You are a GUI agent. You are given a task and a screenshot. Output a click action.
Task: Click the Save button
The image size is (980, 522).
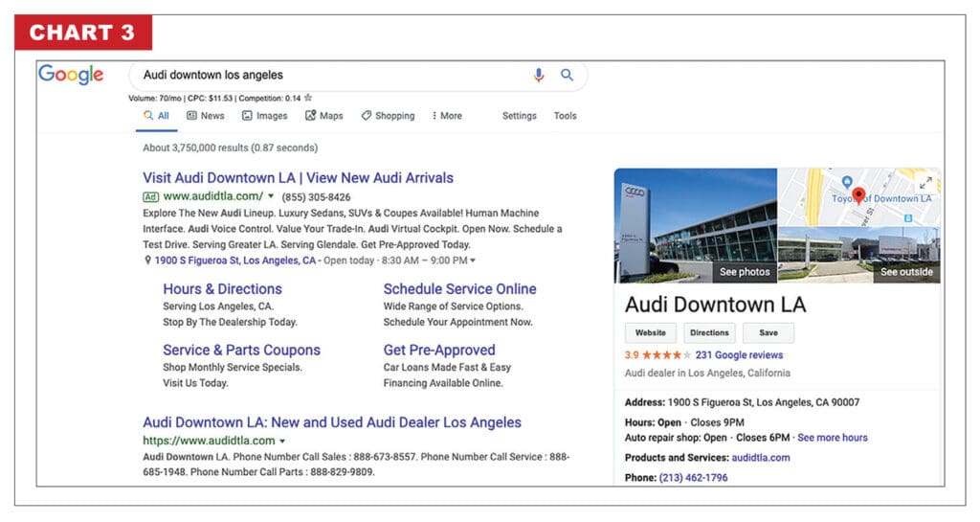pyautogui.click(x=768, y=332)
